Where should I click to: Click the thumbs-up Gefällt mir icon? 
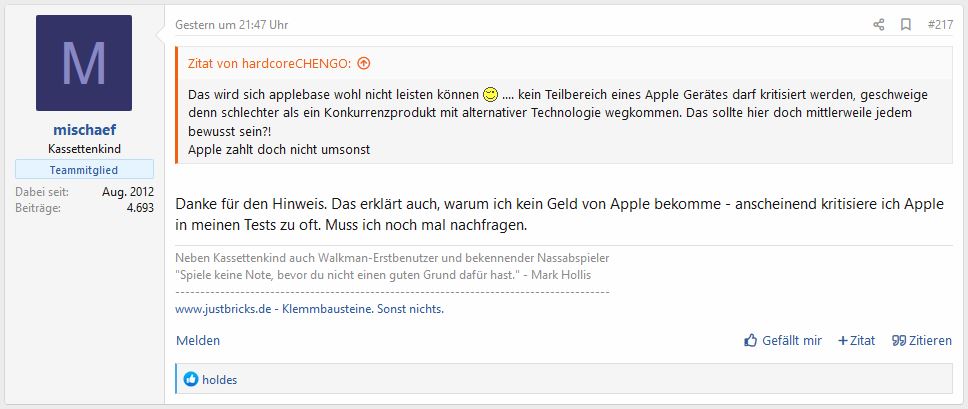pyautogui.click(x=751, y=341)
